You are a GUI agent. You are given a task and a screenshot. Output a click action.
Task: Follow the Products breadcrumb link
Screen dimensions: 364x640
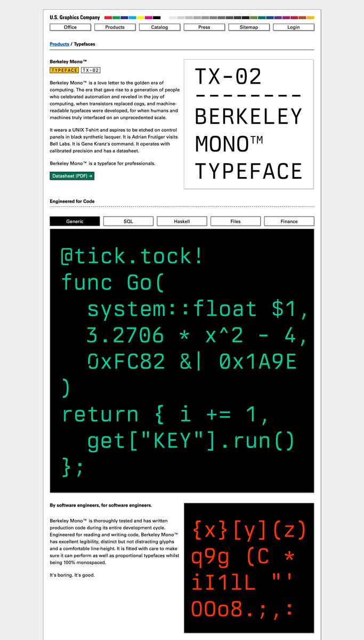[60, 44]
